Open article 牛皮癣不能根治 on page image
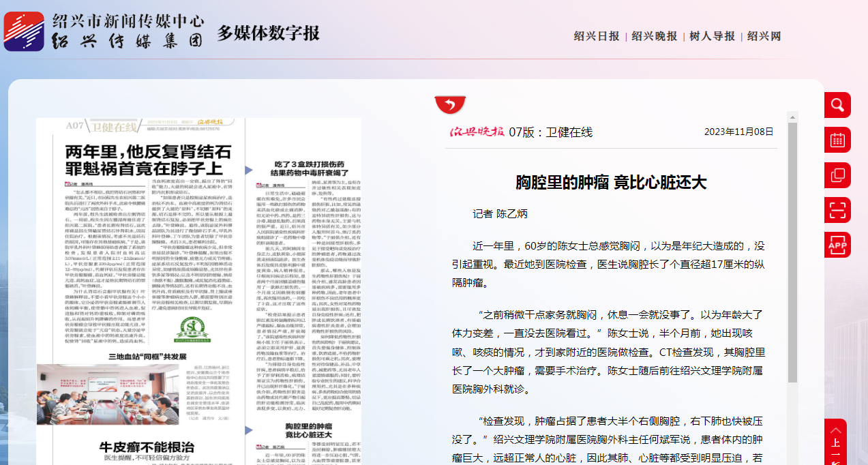The image size is (868, 465). click(x=146, y=447)
